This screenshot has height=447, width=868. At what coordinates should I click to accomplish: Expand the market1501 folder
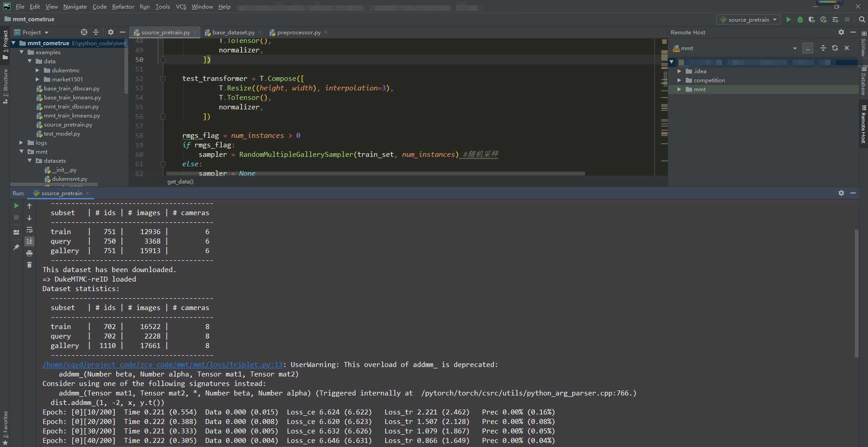[x=38, y=79]
